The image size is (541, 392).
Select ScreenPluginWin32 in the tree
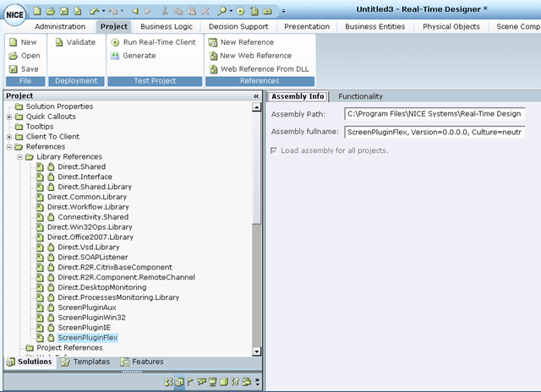[x=92, y=318]
